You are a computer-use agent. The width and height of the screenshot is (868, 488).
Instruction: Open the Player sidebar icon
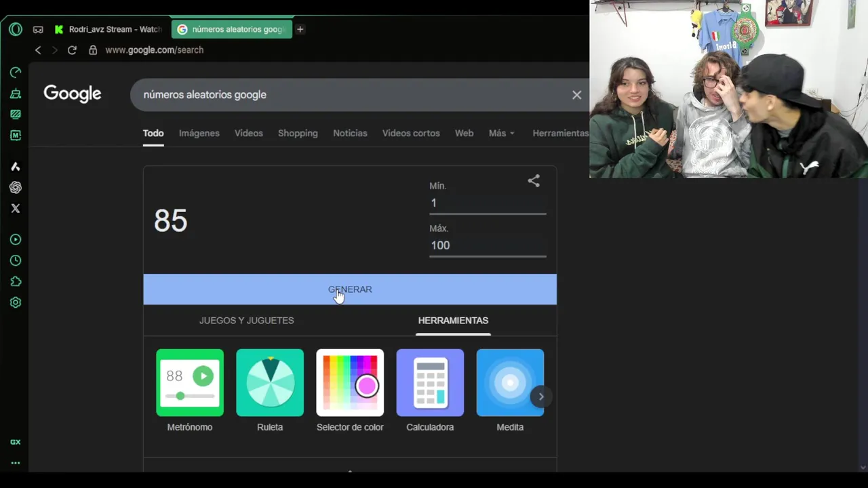16,240
